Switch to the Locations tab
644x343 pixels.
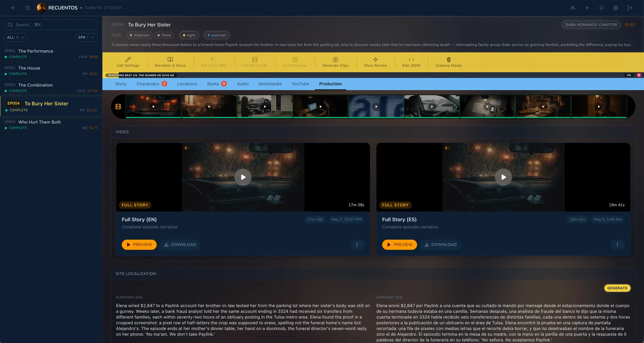[x=187, y=84]
